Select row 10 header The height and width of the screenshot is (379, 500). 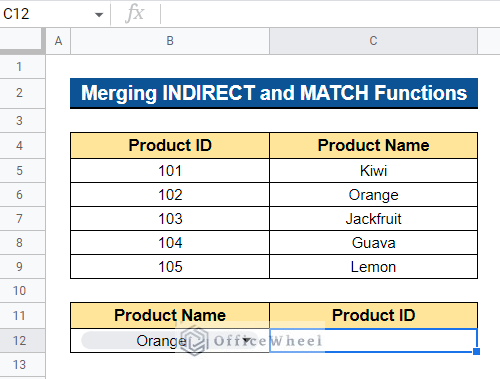(x=22, y=290)
